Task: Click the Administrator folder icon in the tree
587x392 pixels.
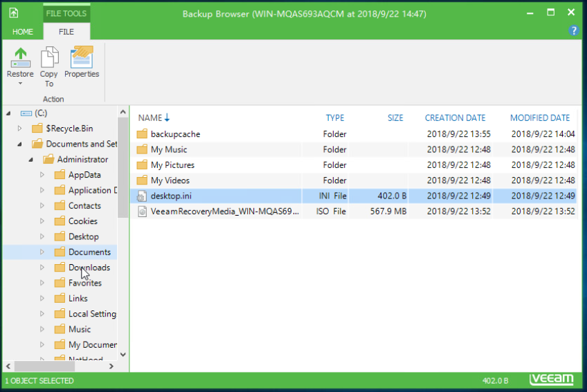Action: point(48,159)
